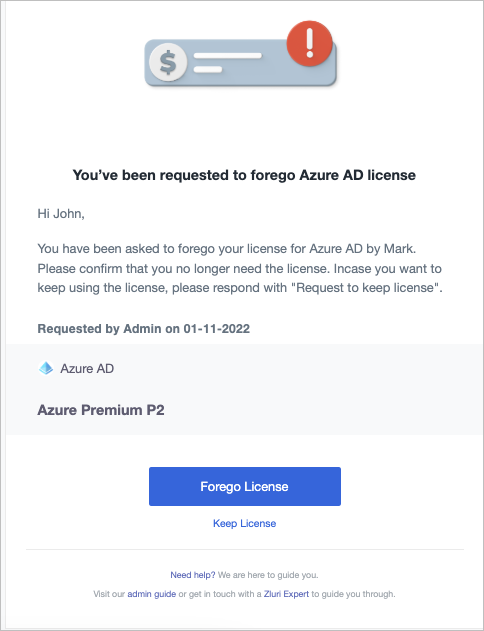Screen dimensions: 484x631
Task: Click the paragraph mentioning Mark's request
Action: (x=240, y=268)
